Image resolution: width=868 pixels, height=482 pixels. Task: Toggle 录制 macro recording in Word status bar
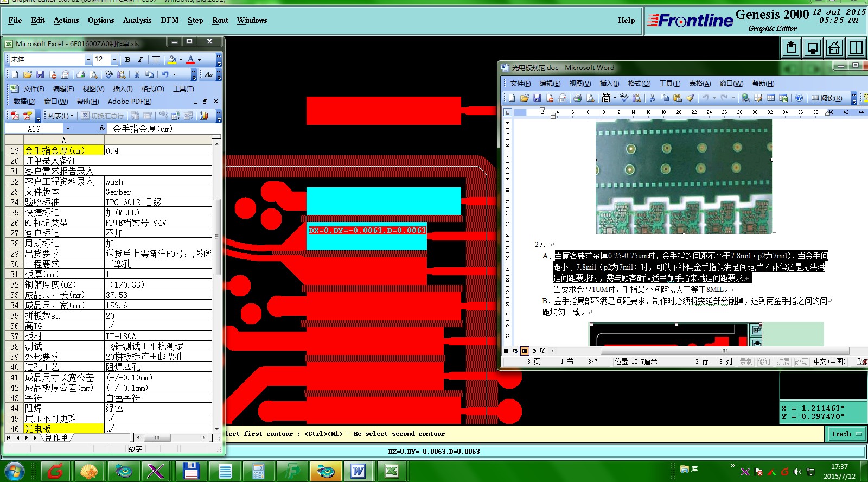pos(746,361)
